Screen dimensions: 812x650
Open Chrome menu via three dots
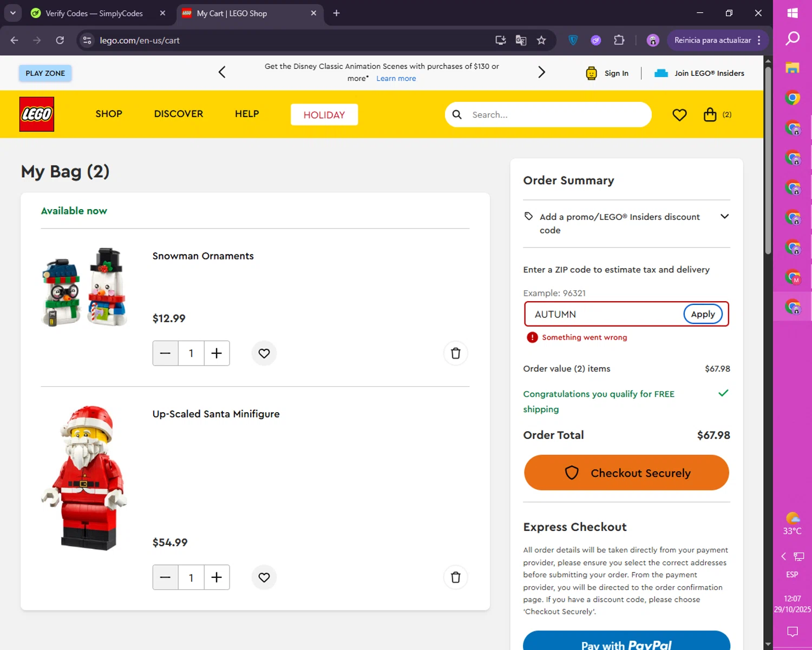[x=759, y=40]
